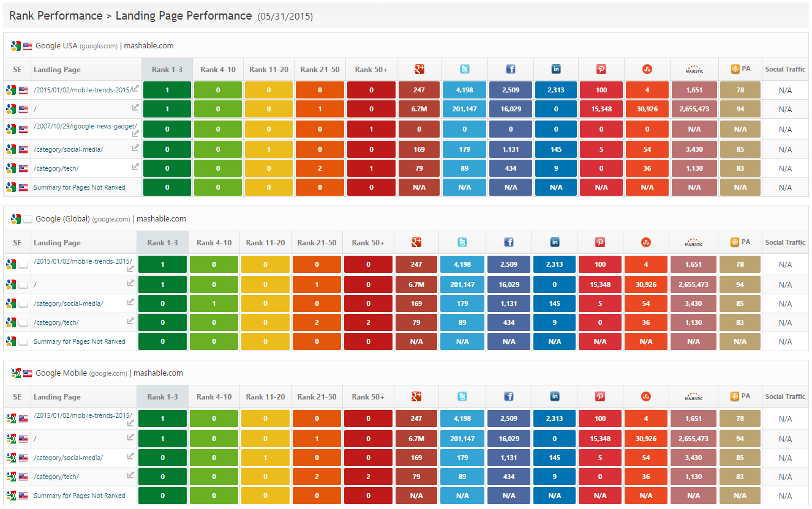Select Pinterest icon in Google (Global) table header
Image resolution: width=812 pixels, height=509 pixels.
pyautogui.click(x=600, y=242)
